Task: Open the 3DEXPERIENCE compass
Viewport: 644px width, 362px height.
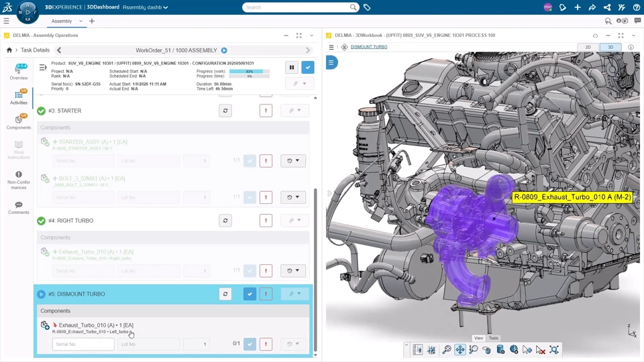Action: 28,12
